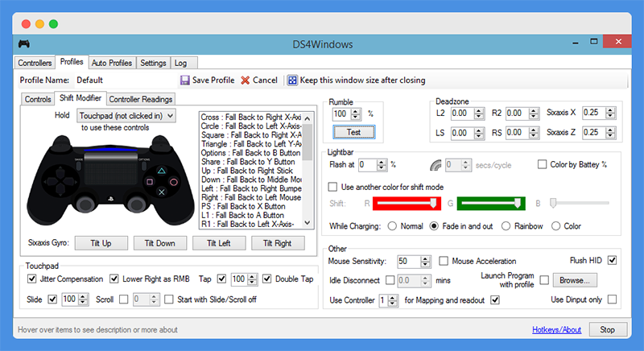Click the Save Profile floppy disk icon

[x=185, y=80]
